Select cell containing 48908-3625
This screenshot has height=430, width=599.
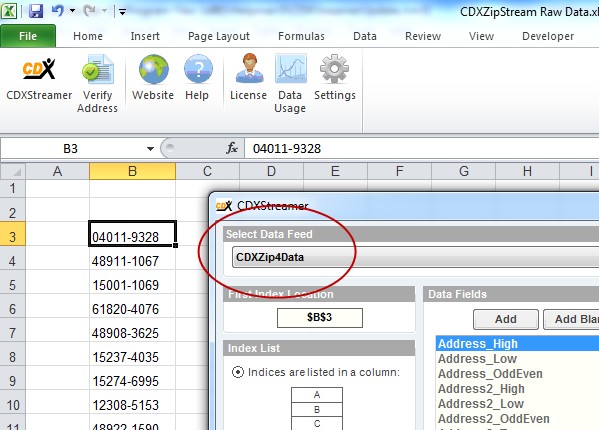click(x=132, y=330)
